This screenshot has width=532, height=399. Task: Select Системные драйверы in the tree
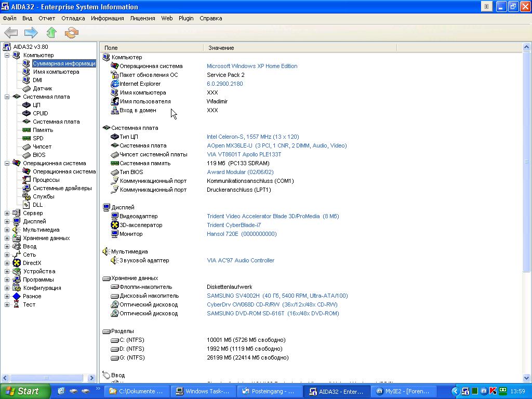click(x=62, y=188)
